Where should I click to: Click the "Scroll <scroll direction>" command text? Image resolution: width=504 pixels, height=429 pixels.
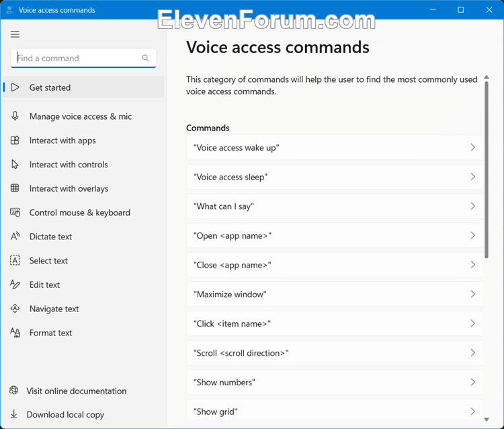point(241,353)
